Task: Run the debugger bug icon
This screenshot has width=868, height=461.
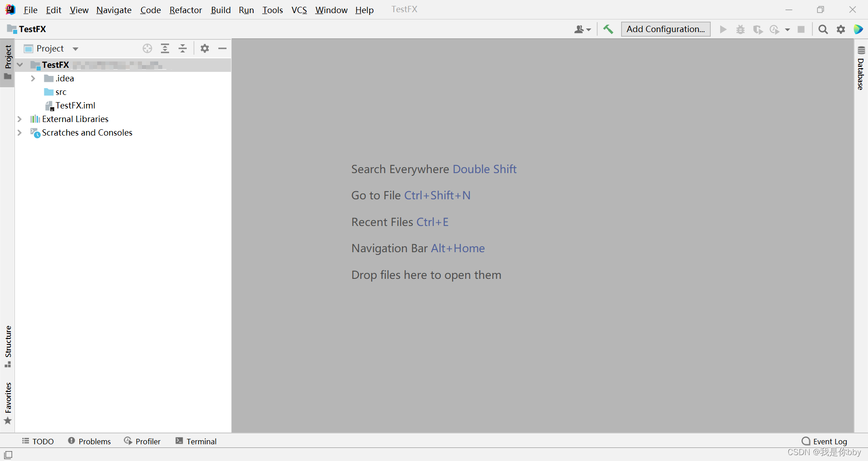Action: coord(741,29)
